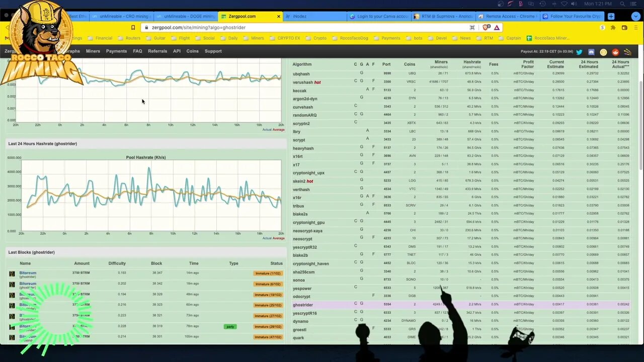This screenshot has width=644, height=362.
Task: Click the Immature (6/102) status badge
Action: pos(268,284)
